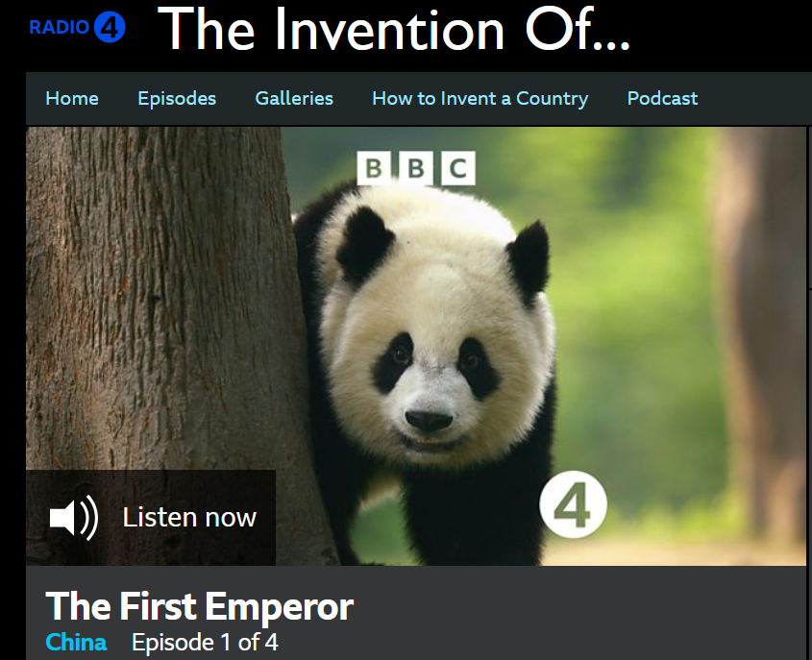Open the Home tab
The image size is (812, 660).
72,98
